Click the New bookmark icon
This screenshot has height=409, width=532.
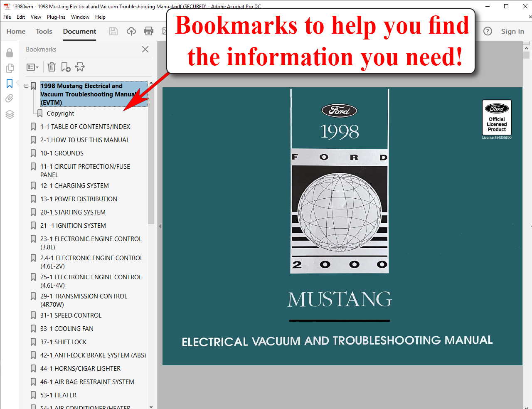66,67
